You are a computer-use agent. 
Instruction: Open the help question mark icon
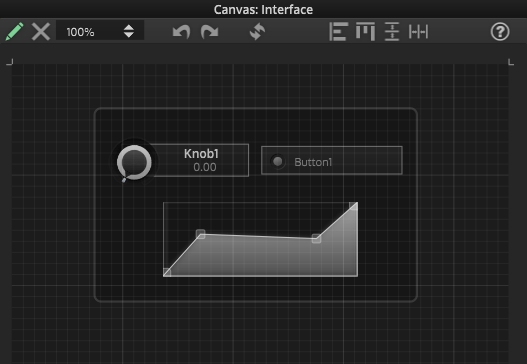click(x=500, y=32)
